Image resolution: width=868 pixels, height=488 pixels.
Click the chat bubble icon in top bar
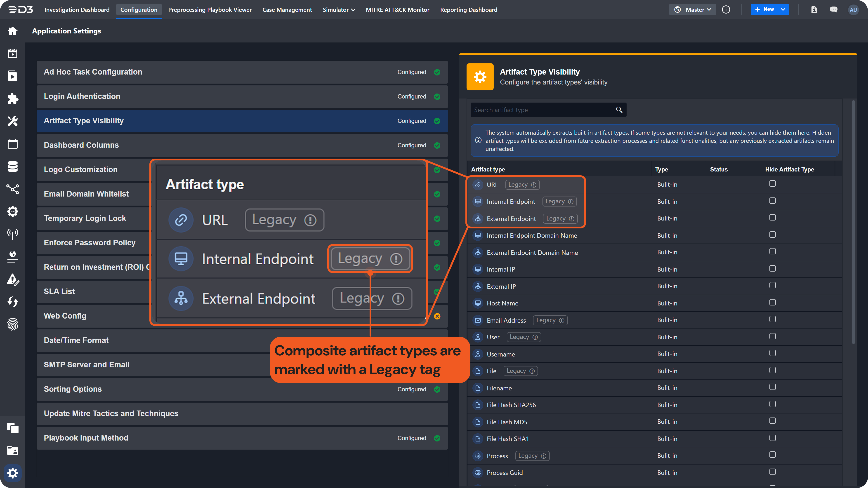point(833,10)
